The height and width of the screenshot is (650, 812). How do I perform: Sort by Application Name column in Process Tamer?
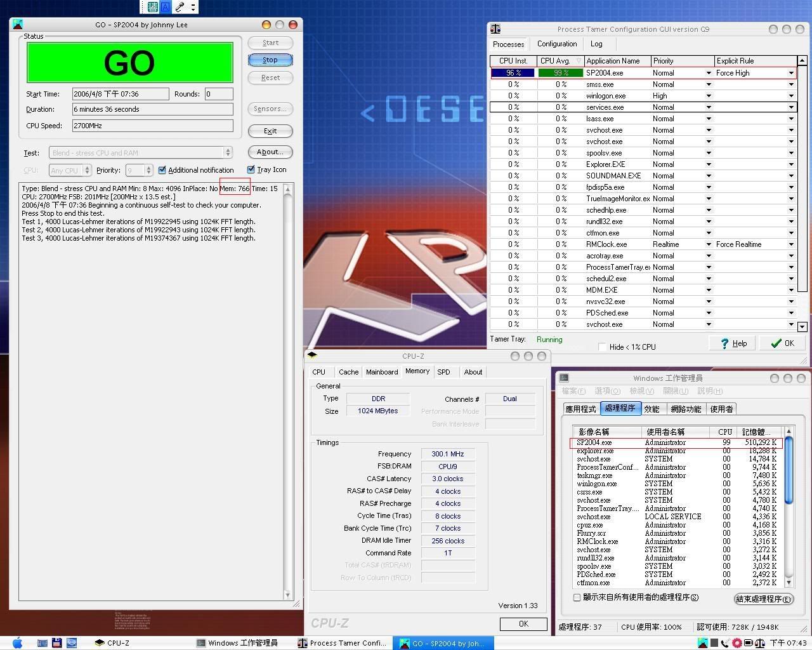(x=617, y=61)
